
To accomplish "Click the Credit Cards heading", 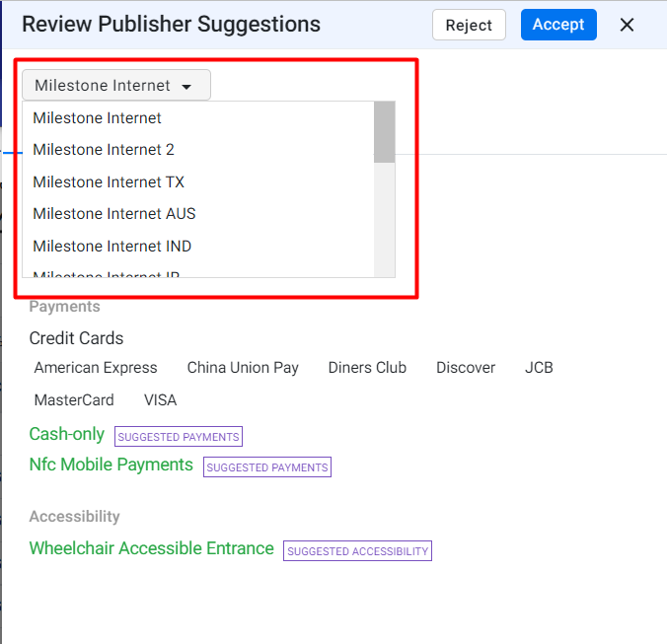I will [76, 338].
